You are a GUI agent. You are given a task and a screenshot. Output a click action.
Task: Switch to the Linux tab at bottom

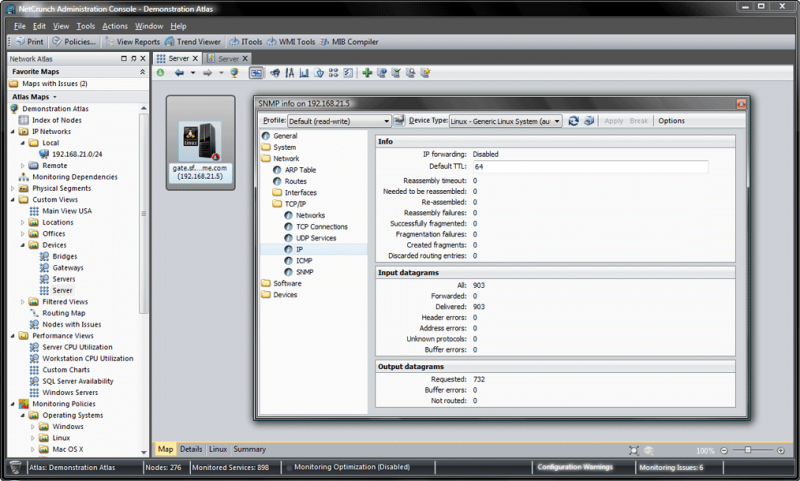pyautogui.click(x=218, y=449)
